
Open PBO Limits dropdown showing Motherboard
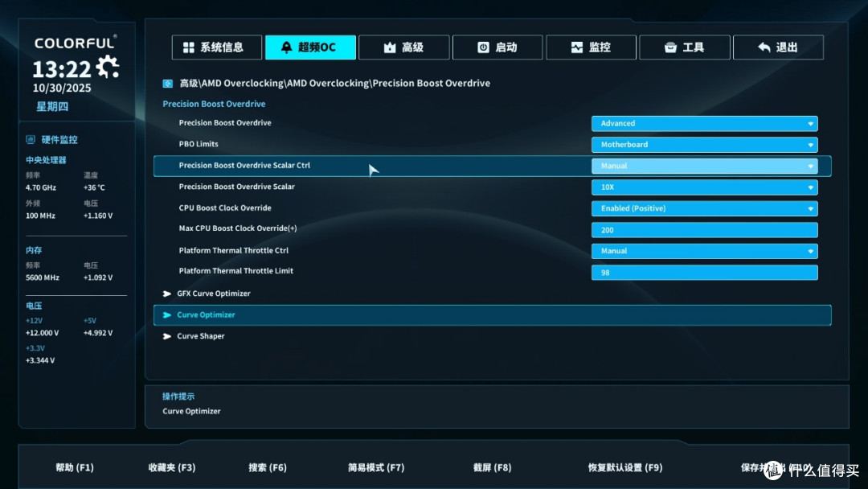[x=704, y=145]
